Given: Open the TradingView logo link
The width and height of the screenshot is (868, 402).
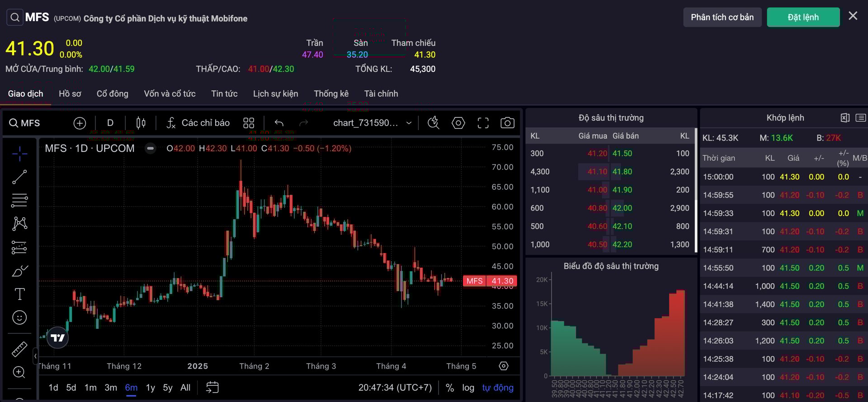Looking at the screenshot, I should tap(58, 337).
